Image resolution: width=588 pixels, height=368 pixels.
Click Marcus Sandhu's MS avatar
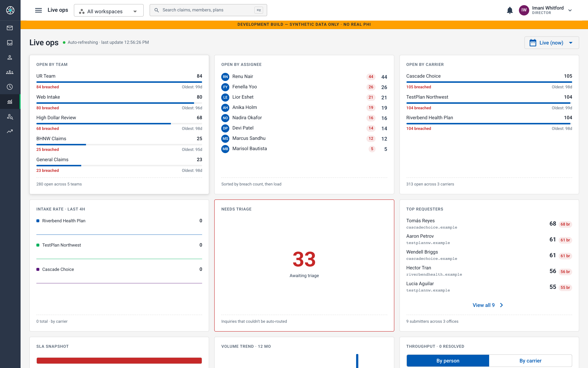(x=225, y=139)
